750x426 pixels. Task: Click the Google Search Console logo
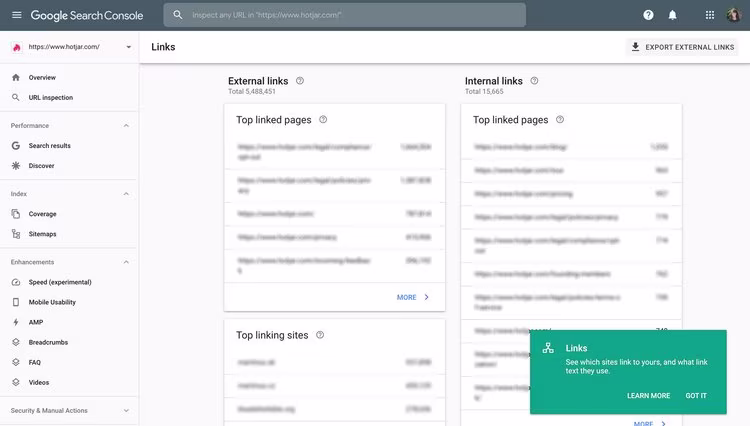(87, 15)
